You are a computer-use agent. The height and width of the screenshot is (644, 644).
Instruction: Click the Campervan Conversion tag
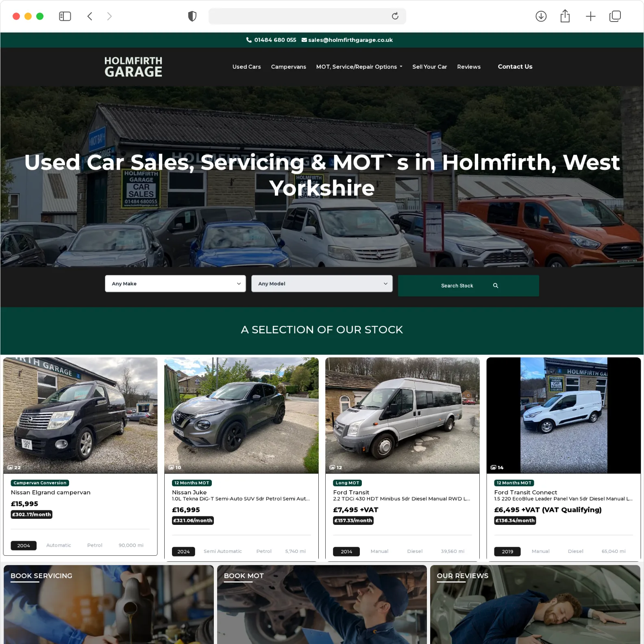pos(40,483)
